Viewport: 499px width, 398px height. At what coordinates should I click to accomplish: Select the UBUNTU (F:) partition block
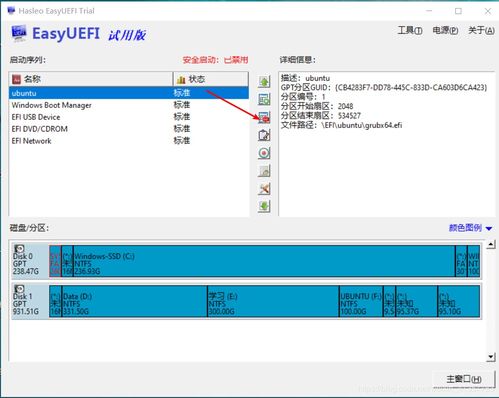[361, 301]
